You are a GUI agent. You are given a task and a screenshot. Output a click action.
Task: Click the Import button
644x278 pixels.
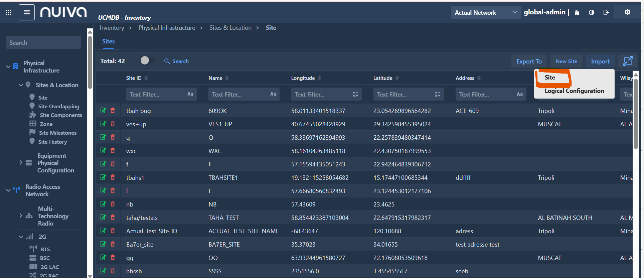pyautogui.click(x=600, y=61)
